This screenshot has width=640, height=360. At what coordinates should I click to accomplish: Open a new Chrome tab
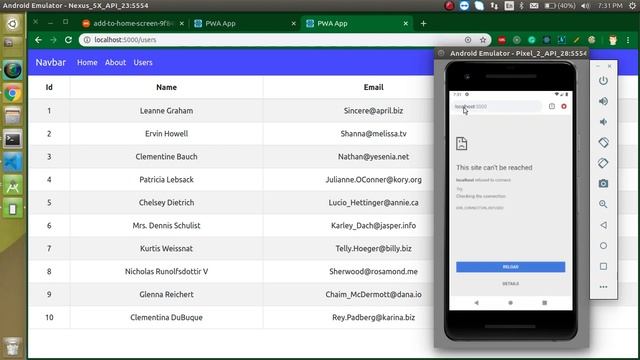[x=423, y=24]
